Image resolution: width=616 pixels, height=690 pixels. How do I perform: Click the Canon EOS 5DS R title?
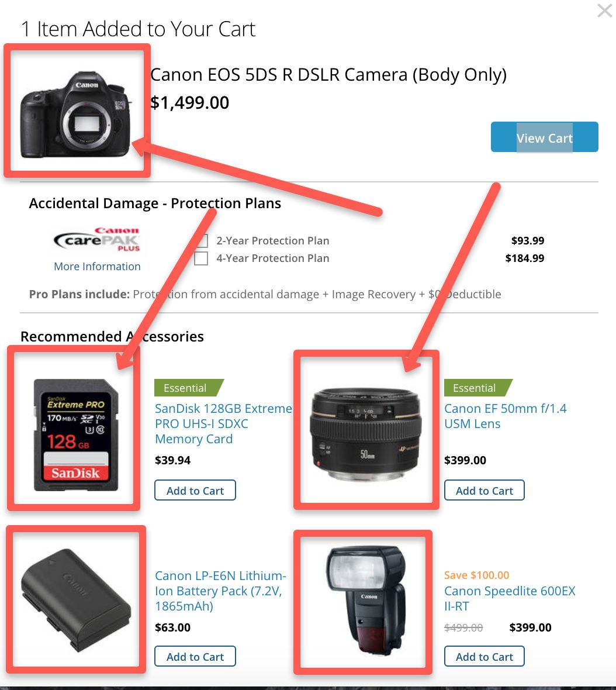tap(328, 75)
